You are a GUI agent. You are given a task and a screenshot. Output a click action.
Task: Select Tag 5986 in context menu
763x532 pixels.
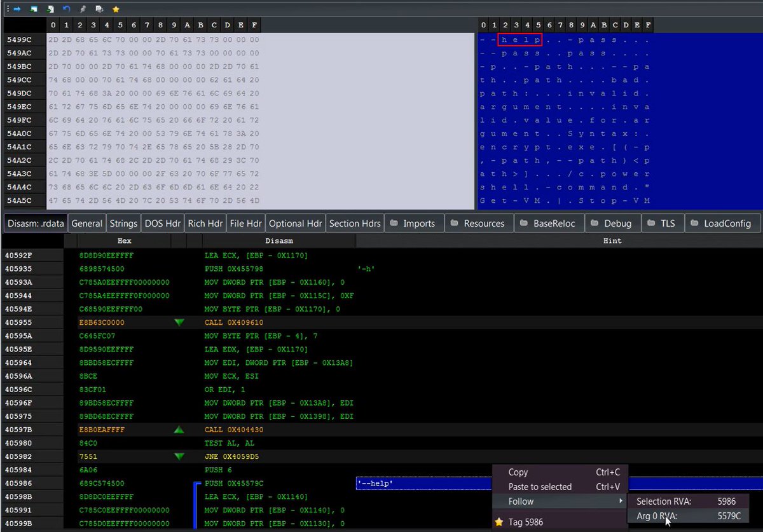(x=560, y=522)
